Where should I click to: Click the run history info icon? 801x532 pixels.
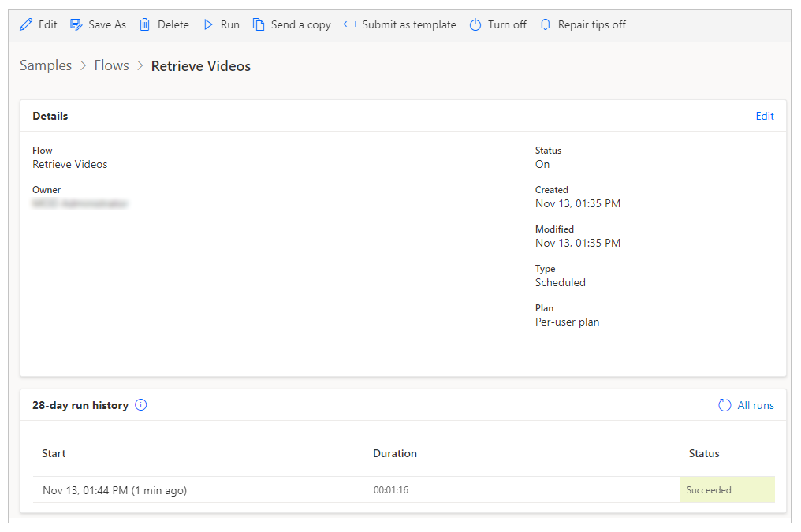[140, 405]
